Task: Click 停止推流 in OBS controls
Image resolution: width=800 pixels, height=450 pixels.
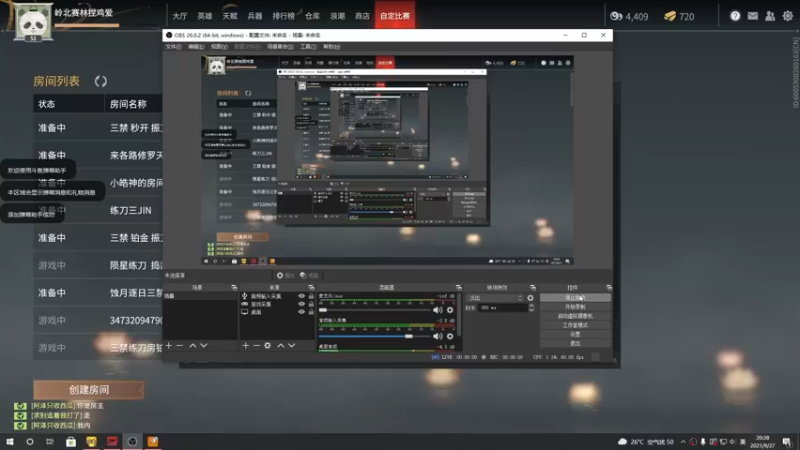Action: click(575, 297)
